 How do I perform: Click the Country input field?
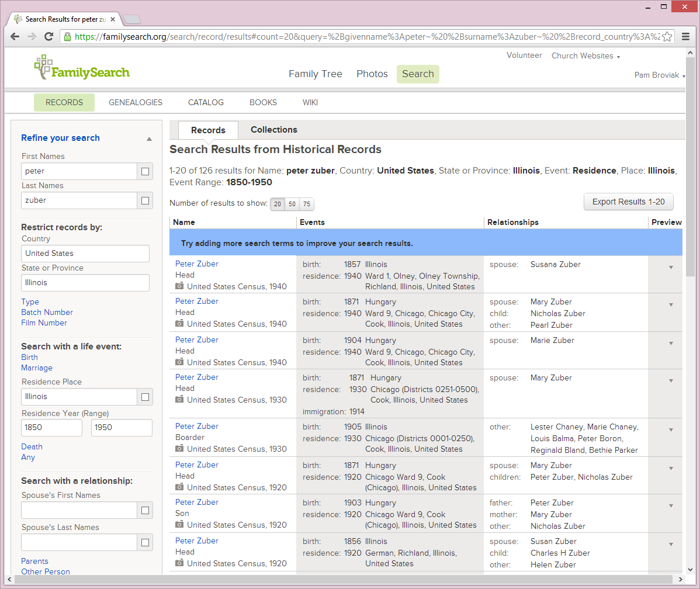pyautogui.click(x=85, y=254)
